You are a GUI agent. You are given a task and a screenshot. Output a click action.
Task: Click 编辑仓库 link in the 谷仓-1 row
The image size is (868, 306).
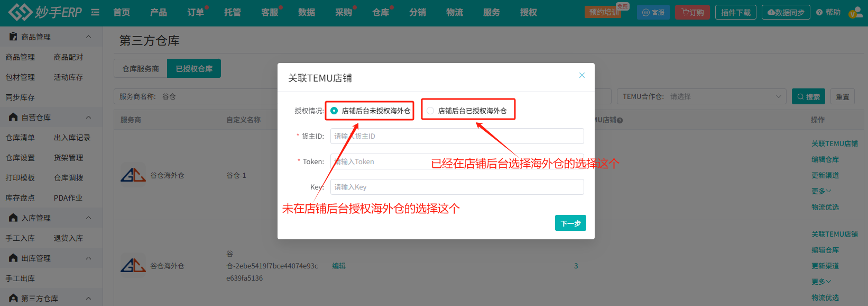[825, 159]
